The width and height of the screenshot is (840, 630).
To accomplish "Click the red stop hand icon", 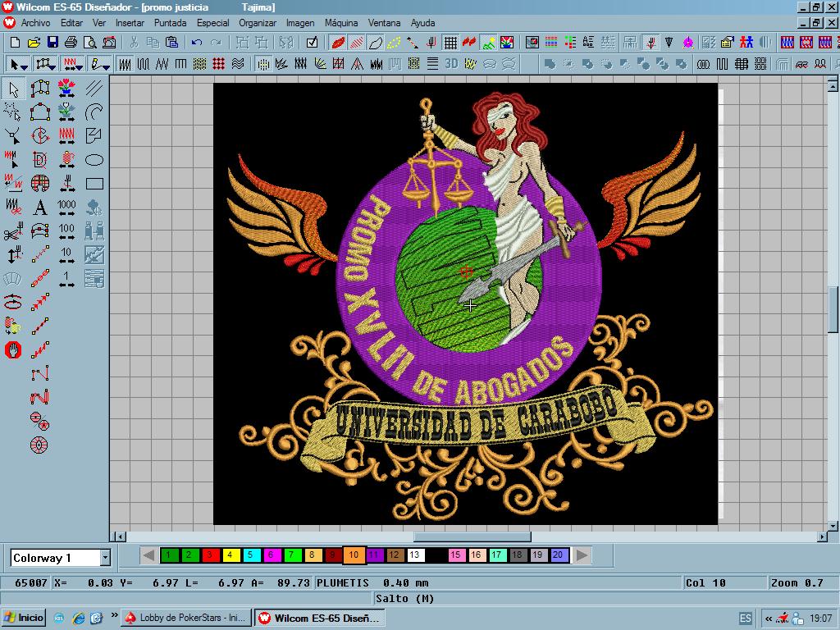I will pyautogui.click(x=13, y=349).
